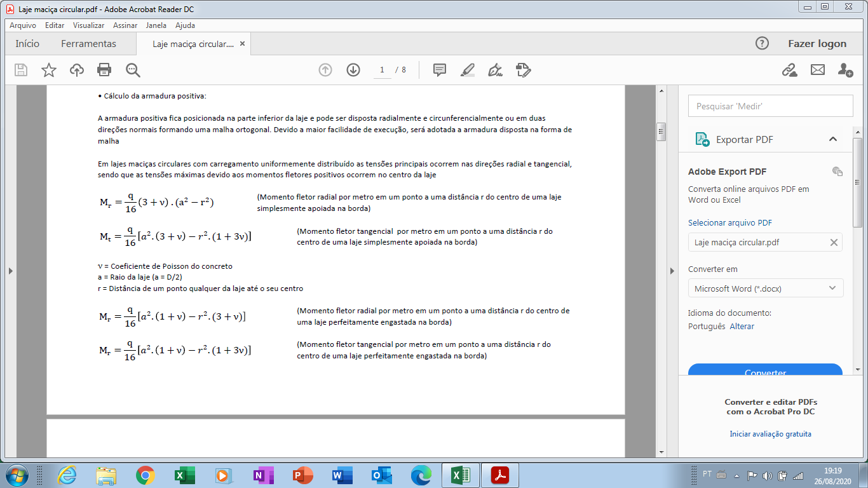Open PowerPoint from the taskbar
The width and height of the screenshot is (868, 488).
(x=303, y=475)
